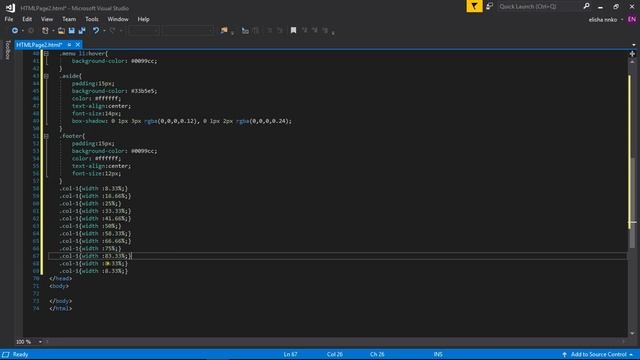
Task: Toggle a bookmark with the Bookmark icon
Action: click(293, 31)
